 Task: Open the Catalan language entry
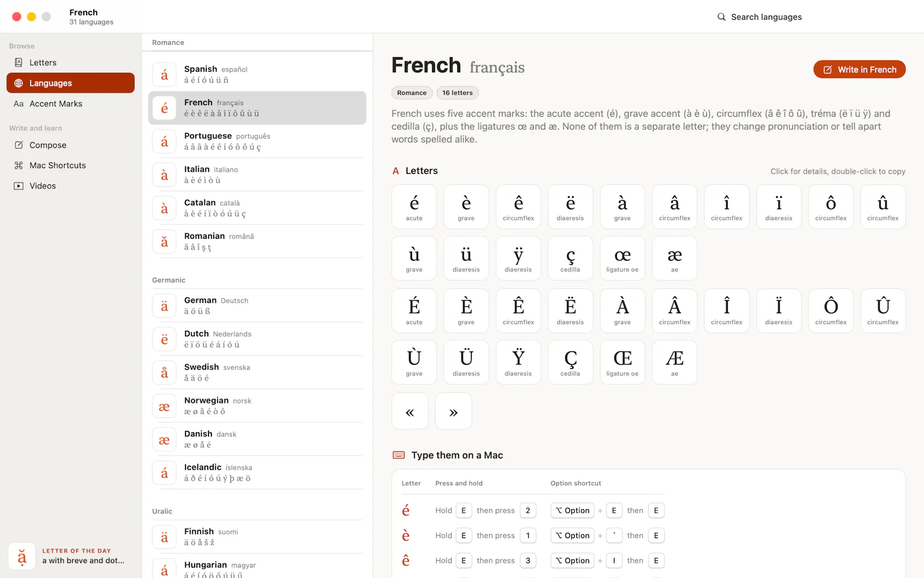[258, 208]
